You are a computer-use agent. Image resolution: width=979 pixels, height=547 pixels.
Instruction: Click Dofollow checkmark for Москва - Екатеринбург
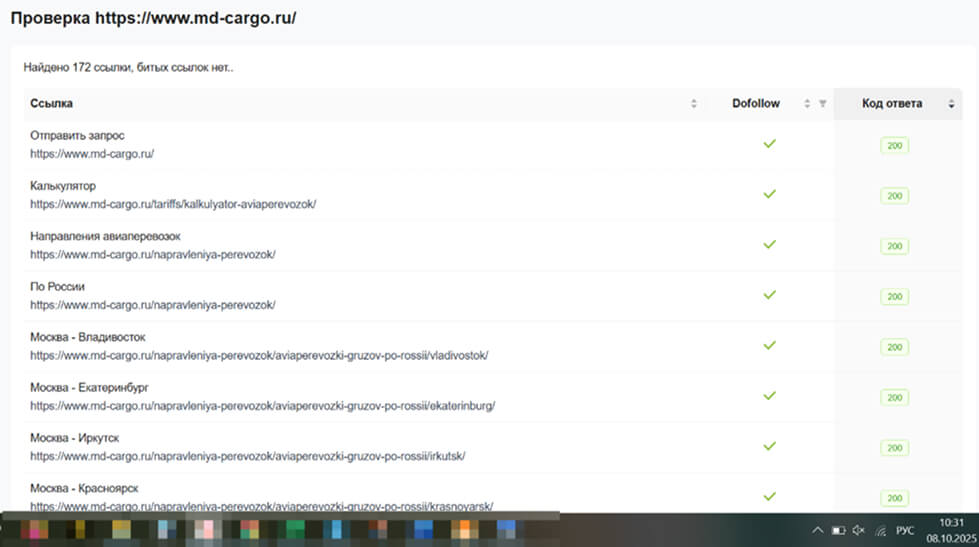[769, 395]
